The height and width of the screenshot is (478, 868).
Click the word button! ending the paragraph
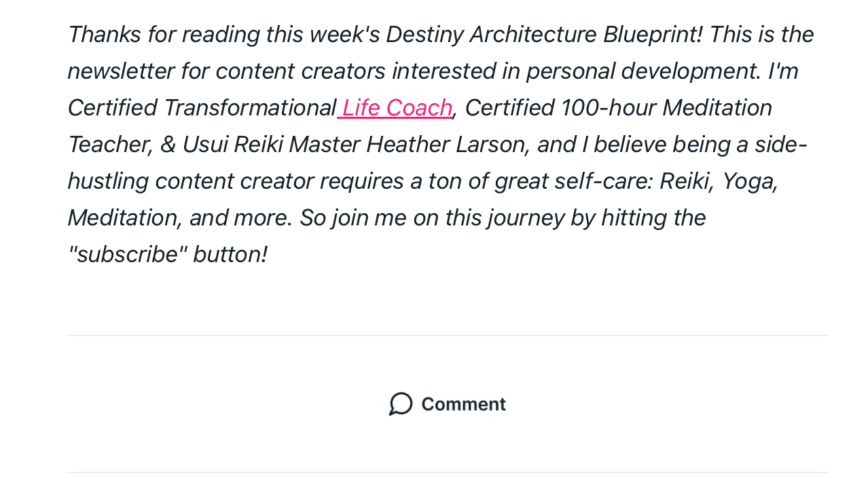coord(230,254)
